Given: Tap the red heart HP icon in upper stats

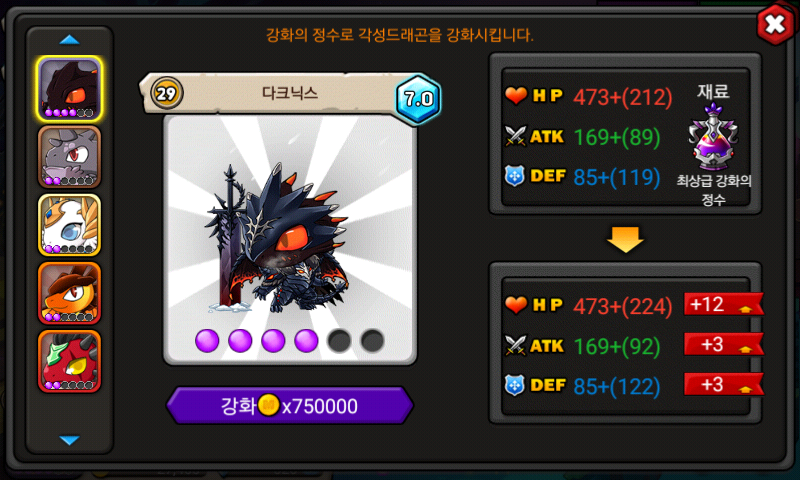Looking at the screenshot, I should 516,95.
